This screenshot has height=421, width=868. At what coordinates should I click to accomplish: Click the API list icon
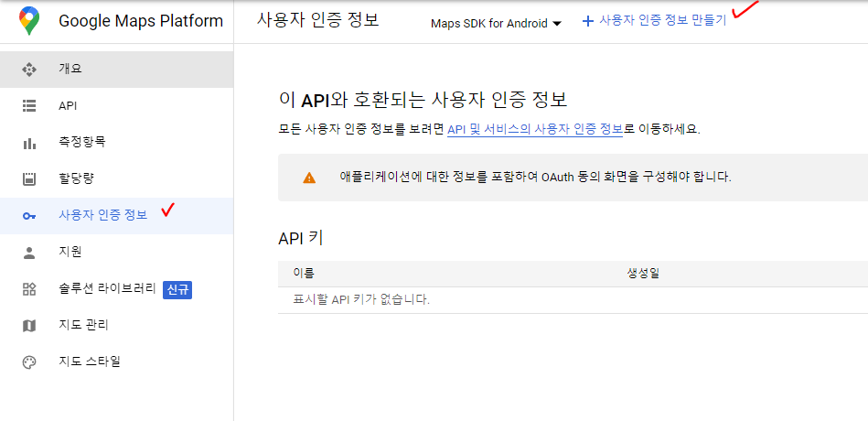(28, 106)
